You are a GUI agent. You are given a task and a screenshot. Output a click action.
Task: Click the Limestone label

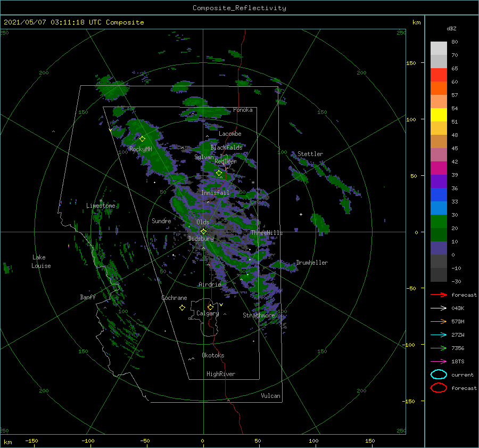coord(101,206)
